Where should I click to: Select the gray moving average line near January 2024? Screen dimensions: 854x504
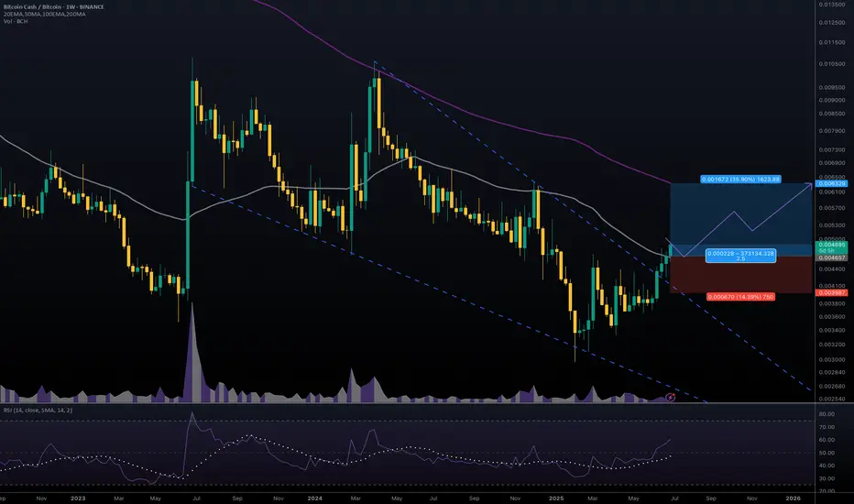(x=316, y=189)
